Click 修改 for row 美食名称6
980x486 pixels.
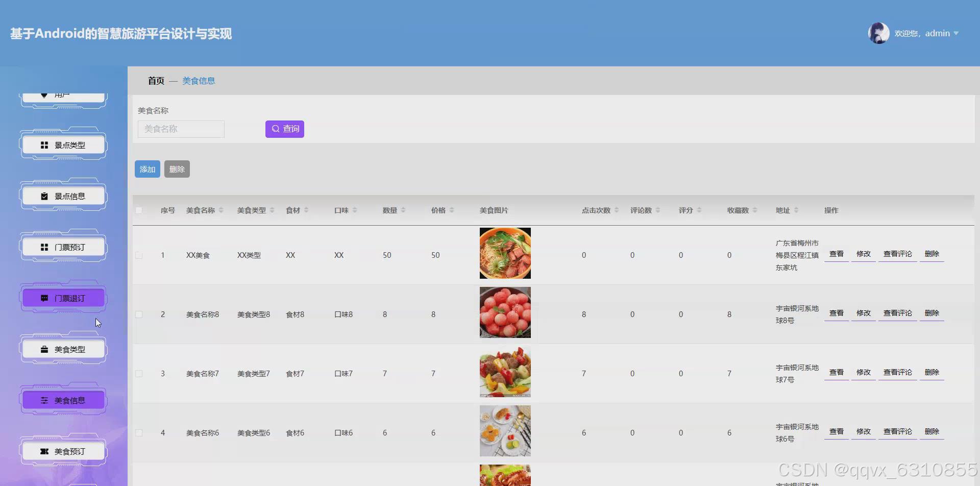pyautogui.click(x=864, y=432)
